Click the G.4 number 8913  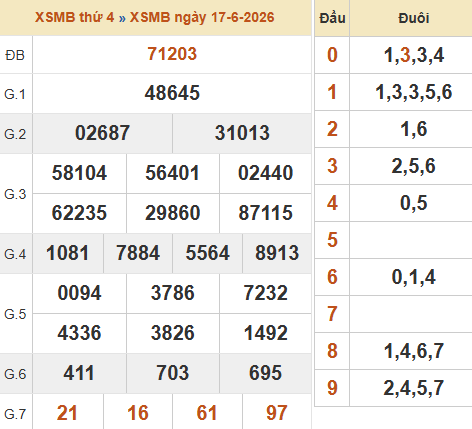pos(277,253)
